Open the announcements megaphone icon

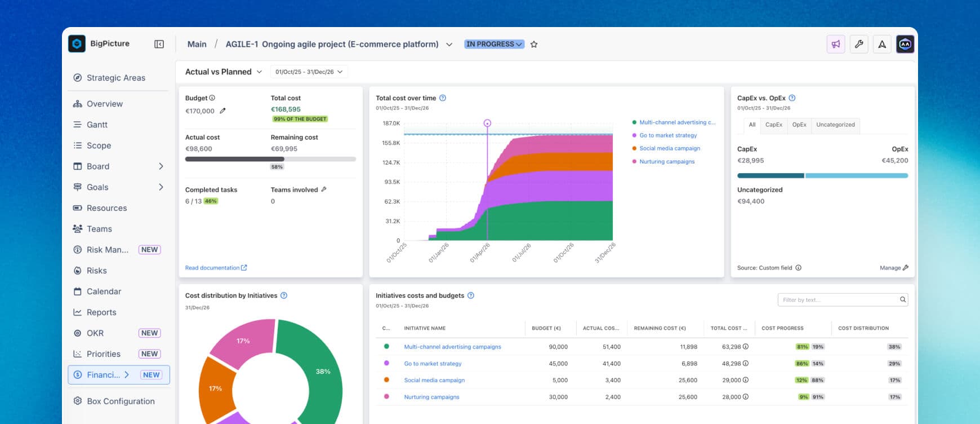pos(836,44)
